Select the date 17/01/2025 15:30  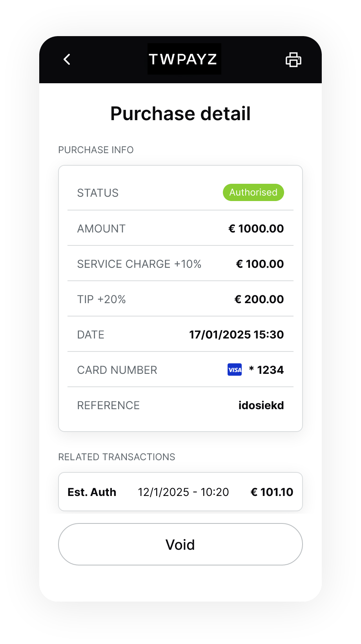pos(237,335)
